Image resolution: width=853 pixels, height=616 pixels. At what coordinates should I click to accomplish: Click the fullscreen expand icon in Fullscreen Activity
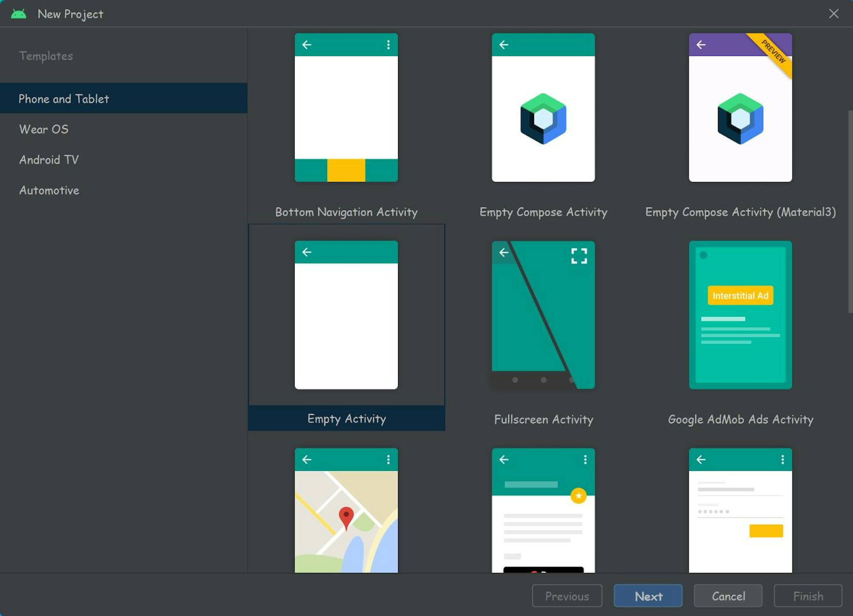pos(579,256)
